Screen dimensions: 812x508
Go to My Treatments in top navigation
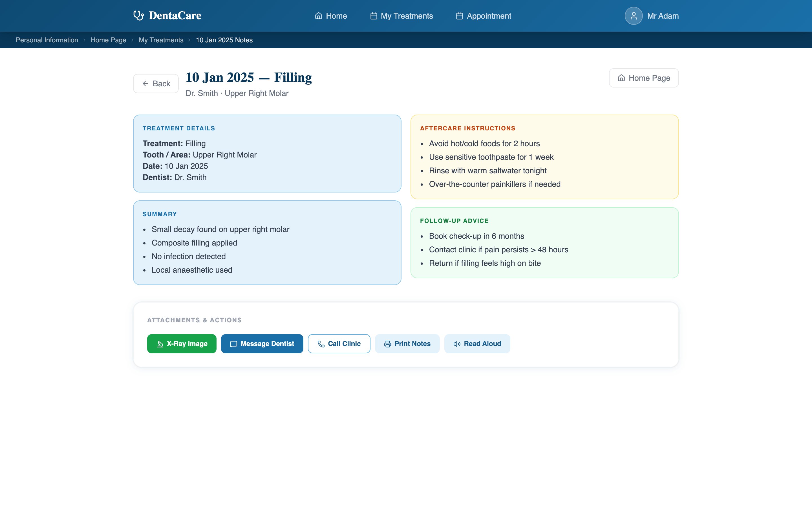coord(402,16)
